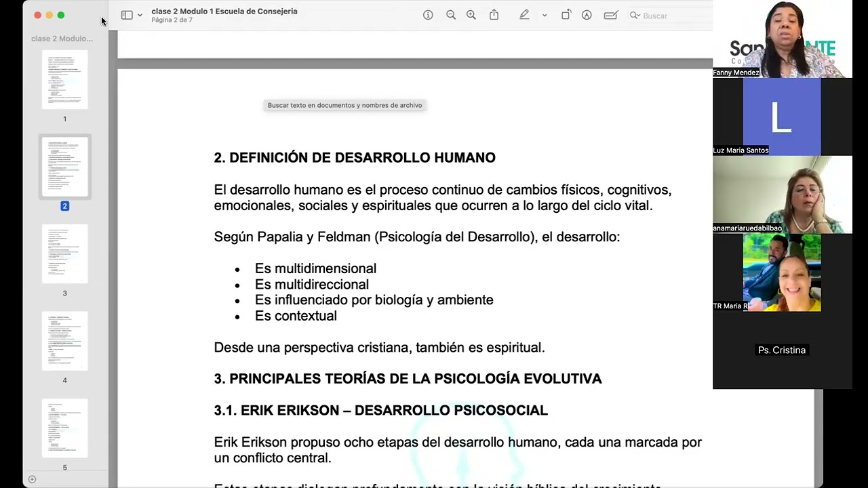Screen dimensions: 868x488
Task: Expand the highlight color options chevron
Action: click(544, 15)
